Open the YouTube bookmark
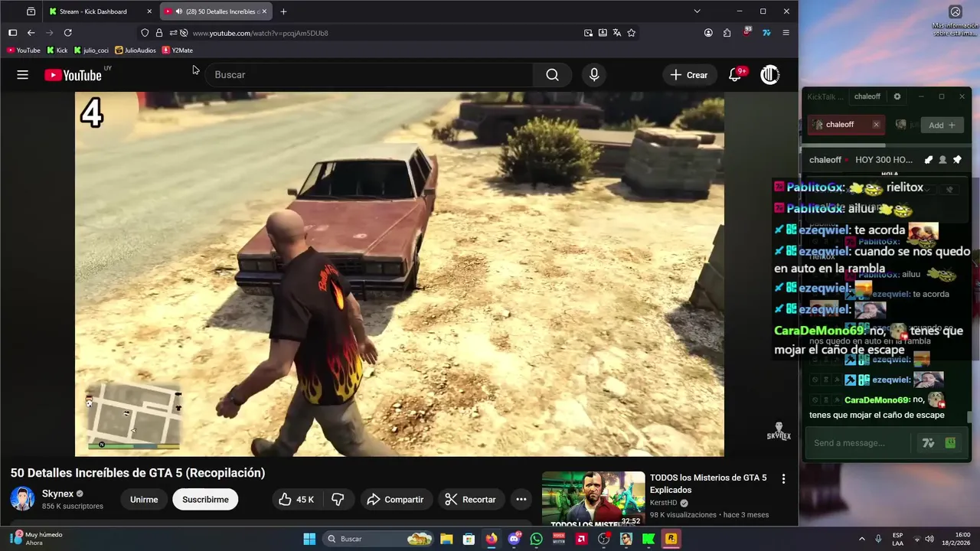Viewport: 980px width, 551px height. click(23, 51)
